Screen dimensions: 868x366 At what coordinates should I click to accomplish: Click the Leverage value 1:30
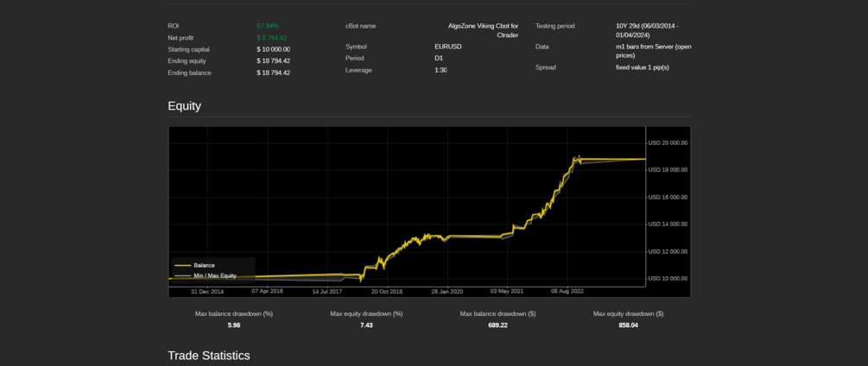coord(441,70)
